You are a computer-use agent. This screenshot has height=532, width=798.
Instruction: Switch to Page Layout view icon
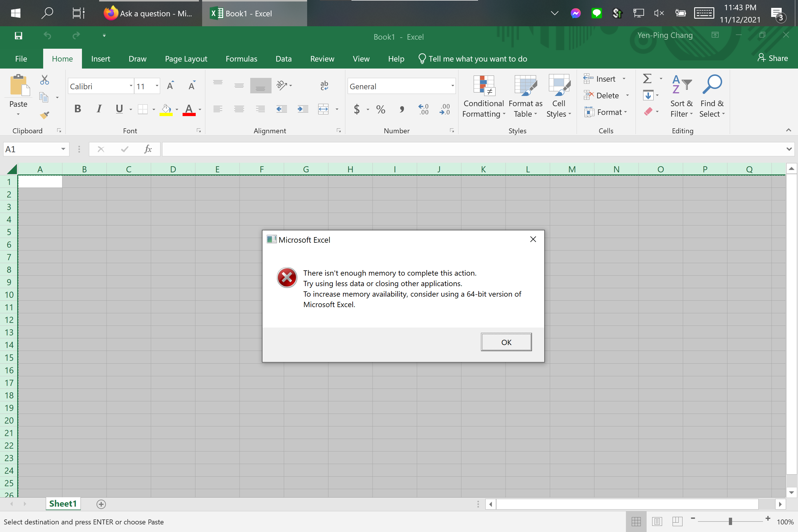click(x=657, y=521)
